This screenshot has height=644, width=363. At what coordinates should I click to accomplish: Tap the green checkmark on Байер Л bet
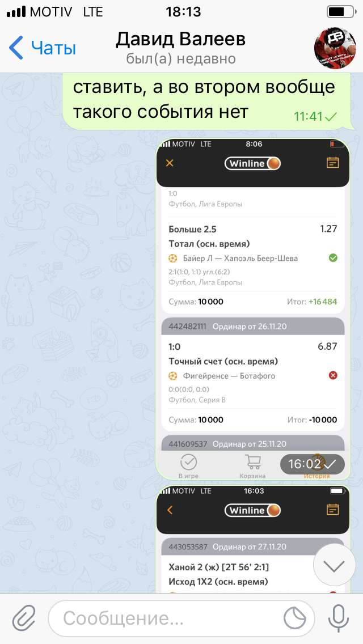(x=333, y=258)
